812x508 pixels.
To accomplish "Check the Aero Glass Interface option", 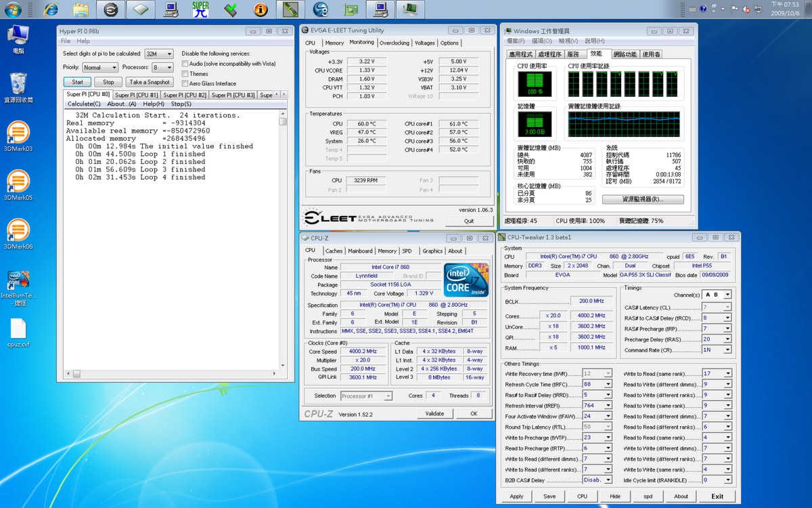I will click(185, 83).
